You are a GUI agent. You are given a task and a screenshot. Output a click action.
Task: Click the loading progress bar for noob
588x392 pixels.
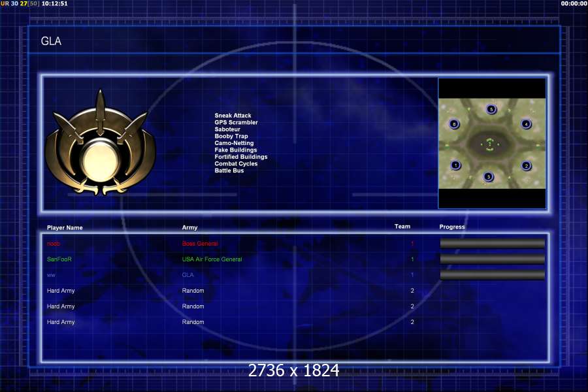(x=493, y=244)
